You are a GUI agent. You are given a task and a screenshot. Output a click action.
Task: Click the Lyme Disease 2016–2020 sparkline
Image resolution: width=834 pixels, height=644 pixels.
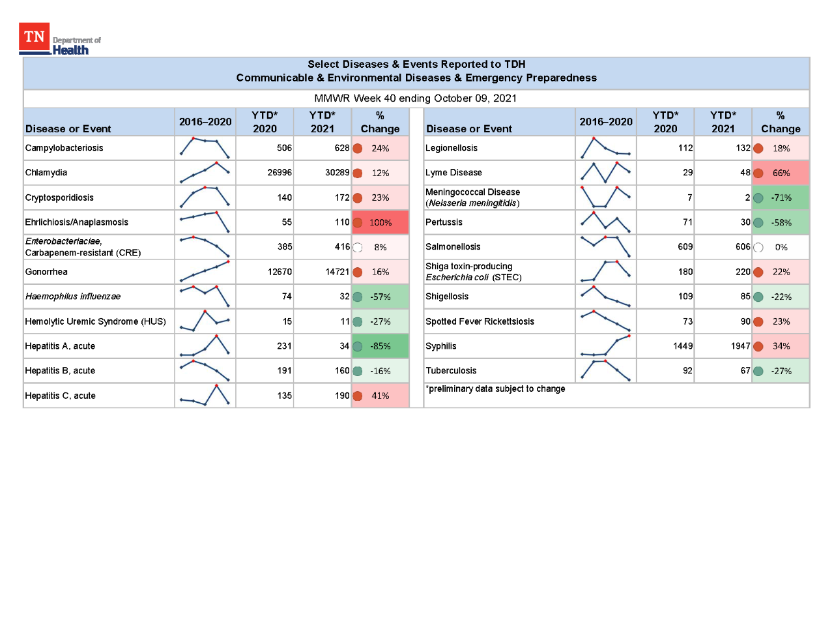[x=605, y=172]
